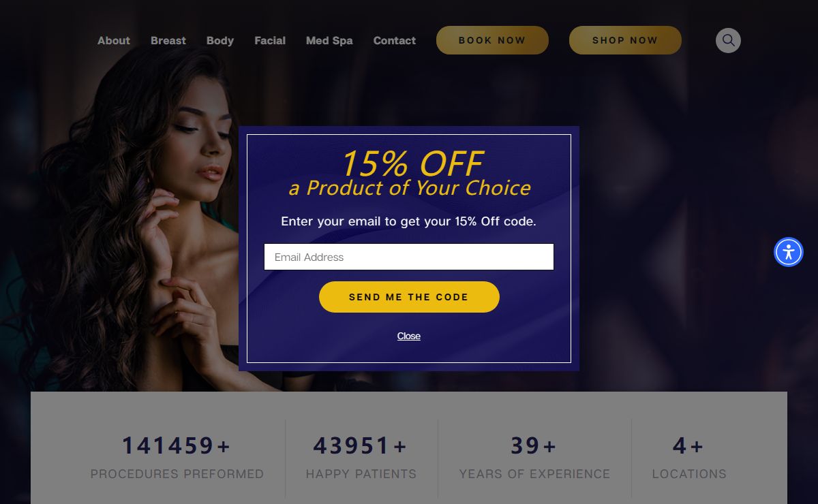This screenshot has height=504, width=818.
Task: Open the accessibility widget icon
Action: pyautogui.click(x=789, y=252)
